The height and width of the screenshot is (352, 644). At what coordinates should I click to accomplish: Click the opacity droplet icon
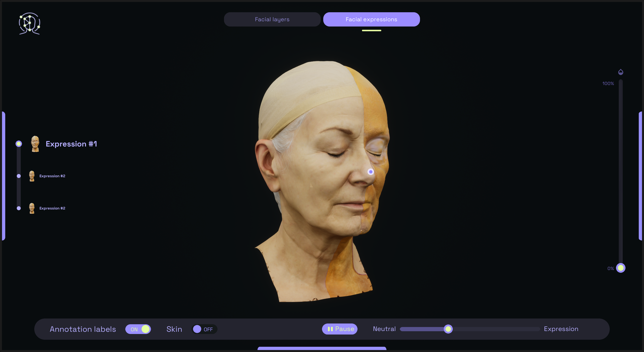click(620, 72)
